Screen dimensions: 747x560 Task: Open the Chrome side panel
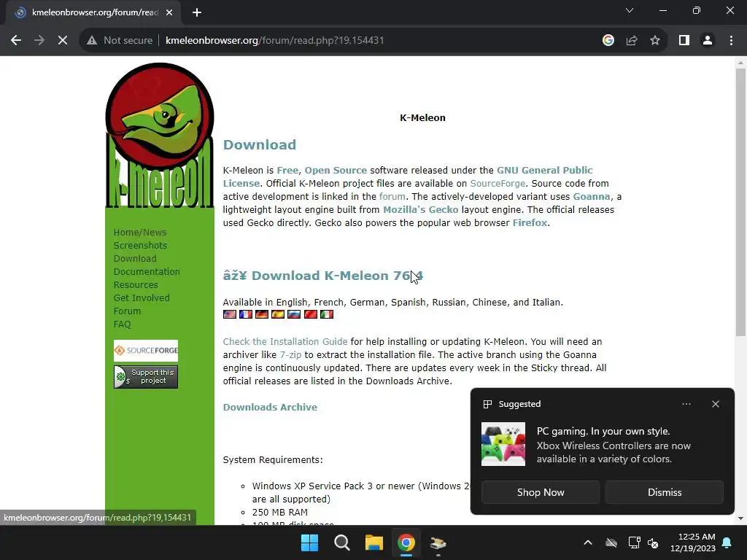684,41
